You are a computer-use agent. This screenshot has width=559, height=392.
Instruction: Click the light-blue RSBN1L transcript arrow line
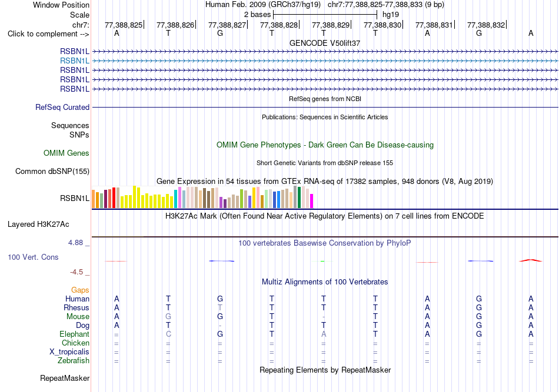click(x=325, y=61)
